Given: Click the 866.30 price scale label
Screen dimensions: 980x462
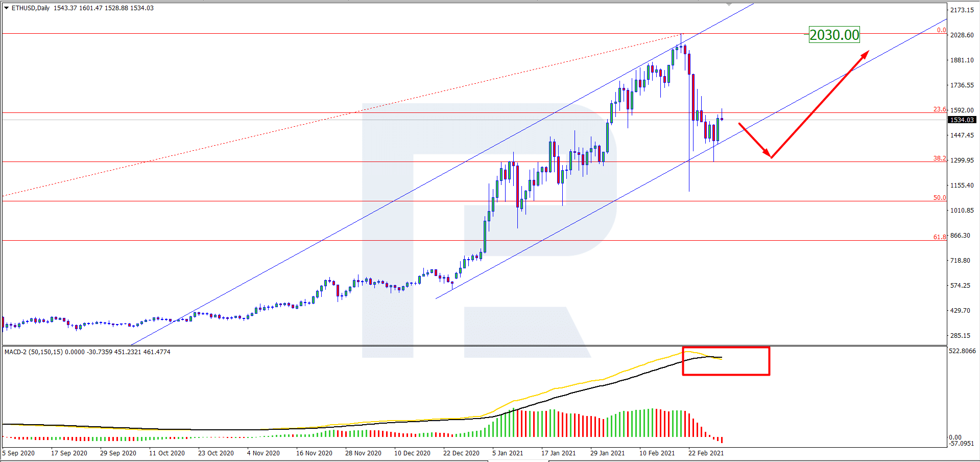Looking at the screenshot, I should (960, 236).
